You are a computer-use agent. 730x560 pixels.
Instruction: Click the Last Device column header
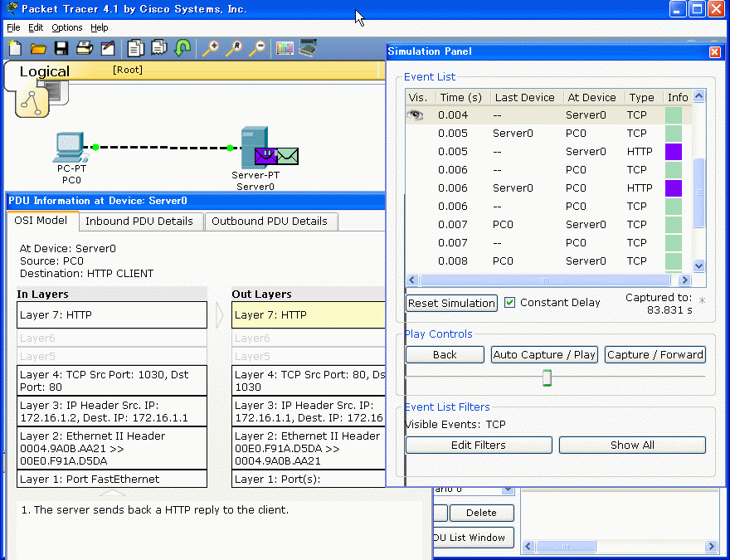point(525,97)
